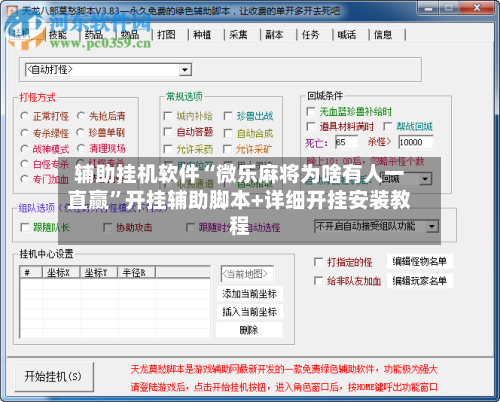The height and width of the screenshot is (402, 500).
Task: Click the 坐标Y column header
Action: tap(99, 273)
